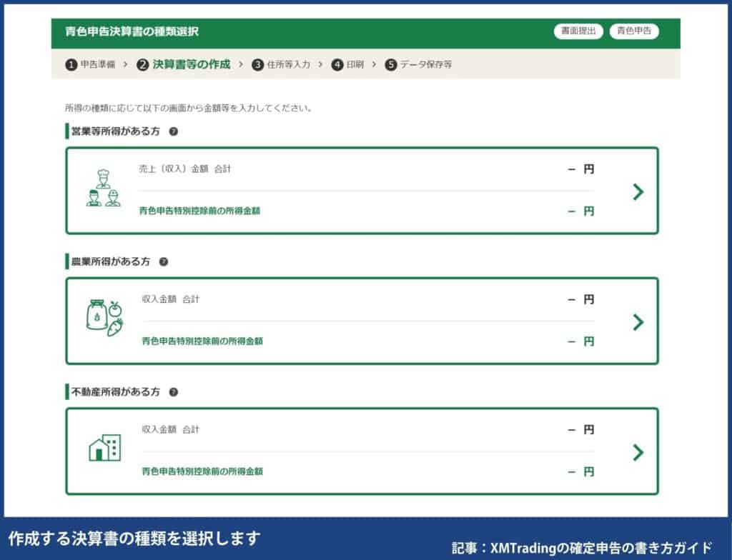Click real estate income total yen value
Viewport: 732px width, 560px height.
point(580,429)
